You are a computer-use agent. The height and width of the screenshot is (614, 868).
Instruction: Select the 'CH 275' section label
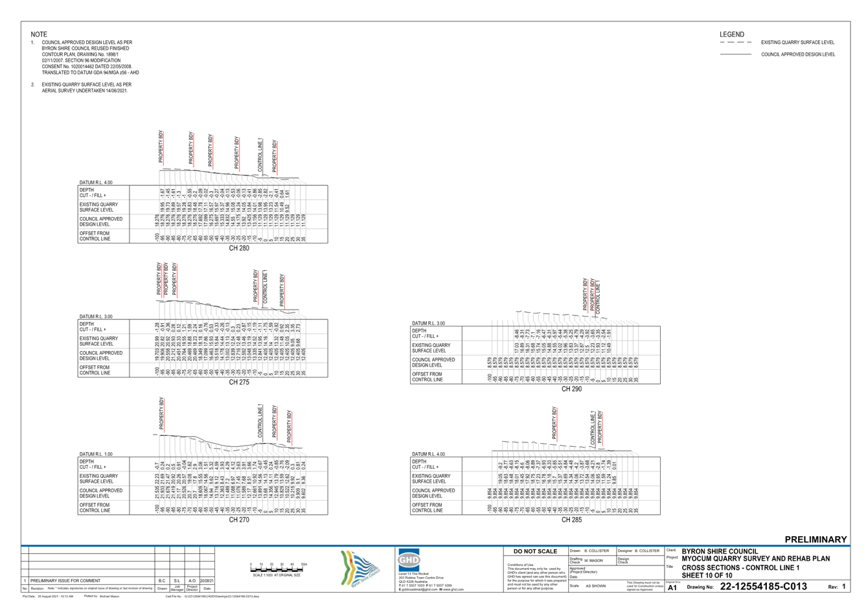[239, 382]
